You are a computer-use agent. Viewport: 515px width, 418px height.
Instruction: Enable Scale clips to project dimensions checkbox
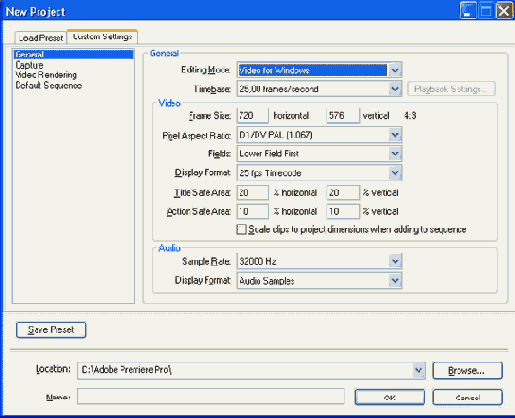pyautogui.click(x=241, y=229)
